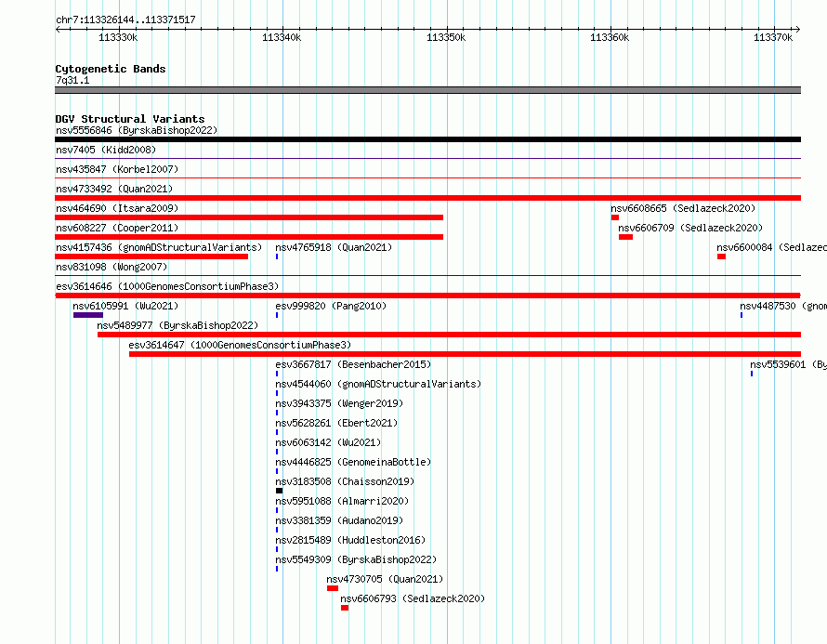Open variant nsv4733492 (Quan2021) label
Screen dimensions: 827x644
pos(114,189)
